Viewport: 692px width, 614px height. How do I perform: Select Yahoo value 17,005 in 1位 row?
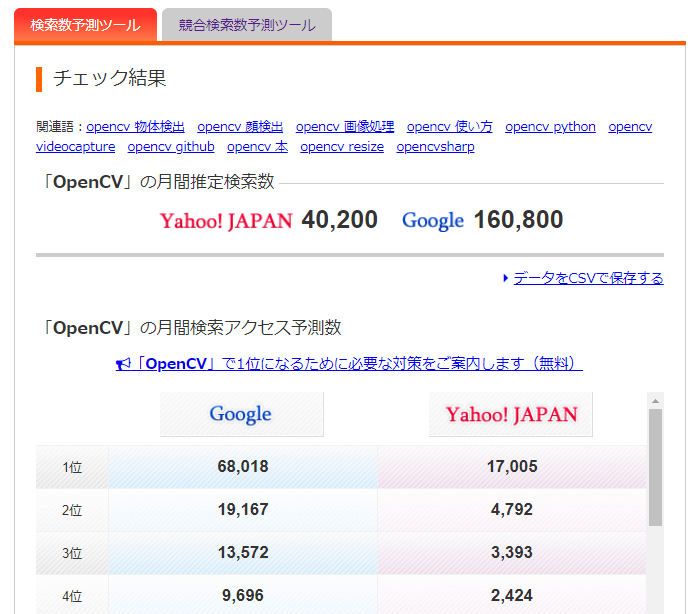[x=512, y=467]
